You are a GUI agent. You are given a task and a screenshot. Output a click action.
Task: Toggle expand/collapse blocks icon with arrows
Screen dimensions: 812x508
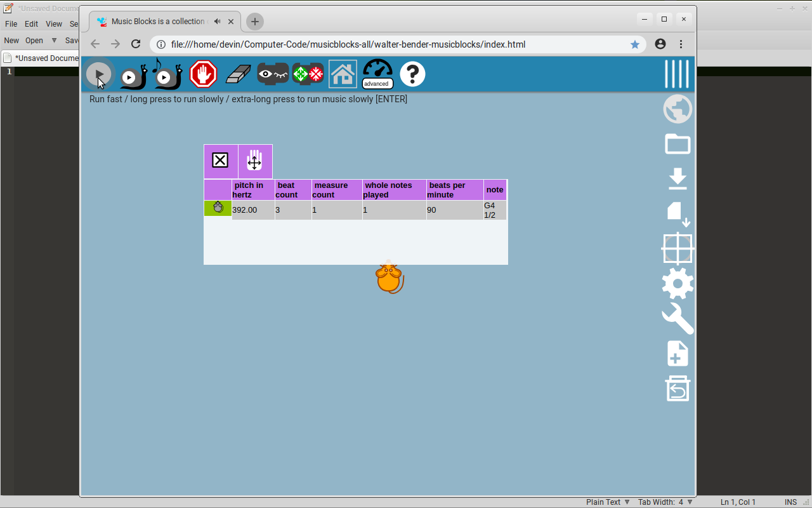(308, 74)
